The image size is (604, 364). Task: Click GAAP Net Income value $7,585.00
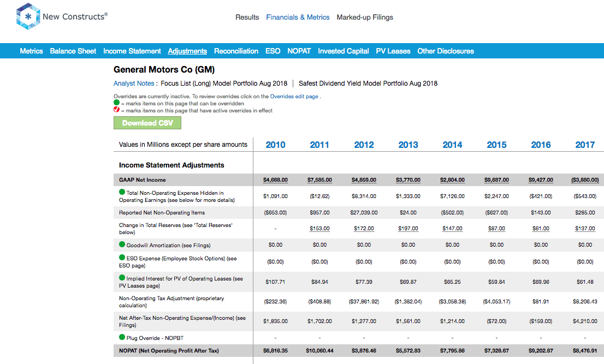(x=319, y=180)
